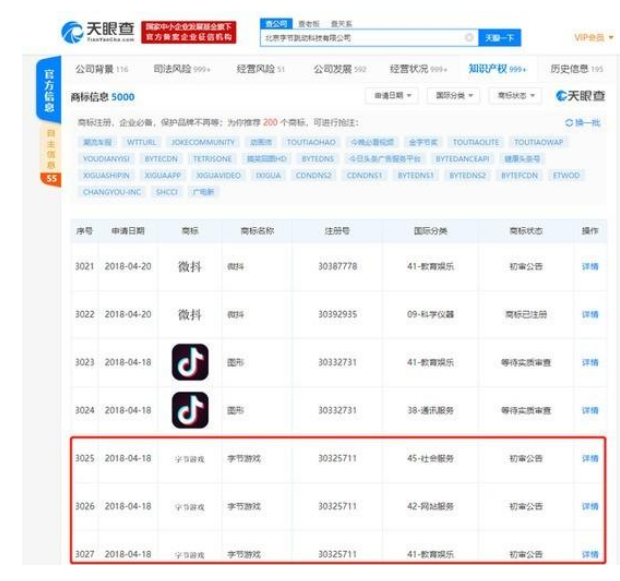Click the BYTEFCDN trademark tag

[x=519, y=176]
